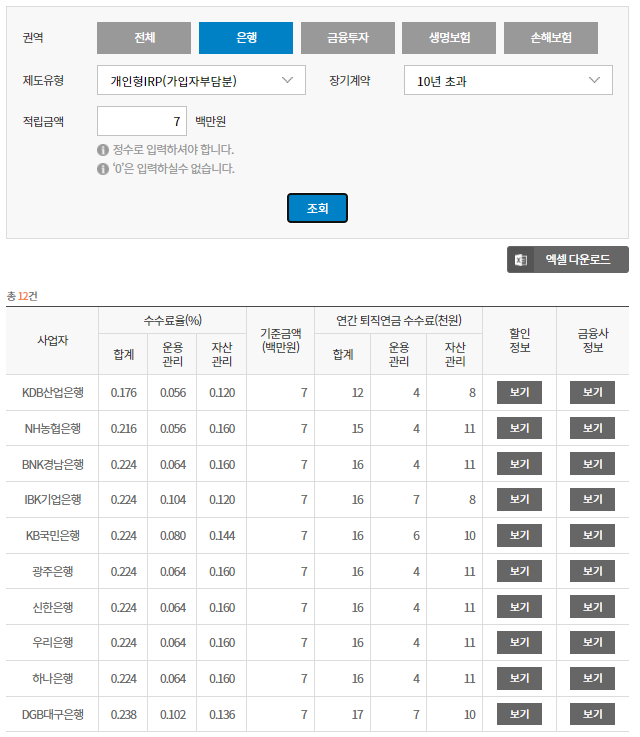Viewport: 640px width, 737px height.
Task: View 할인정보 for 신한은행
Action: [x=519, y=607]
